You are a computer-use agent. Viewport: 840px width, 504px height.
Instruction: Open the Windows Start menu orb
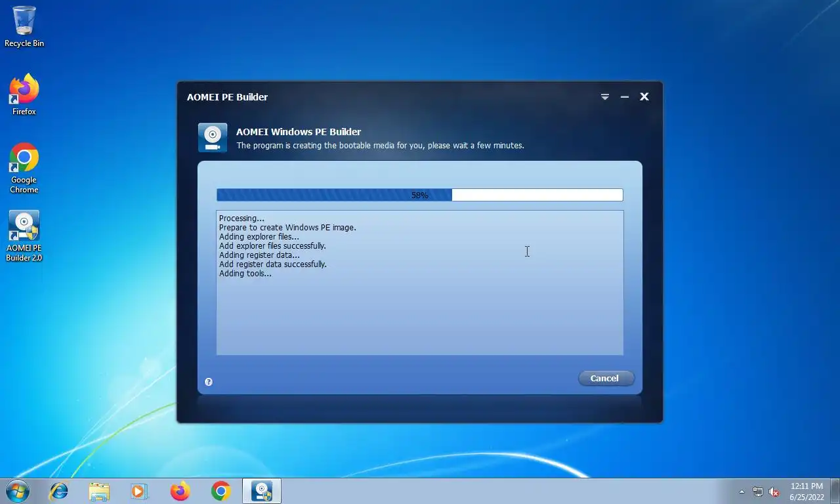point(17,491)
